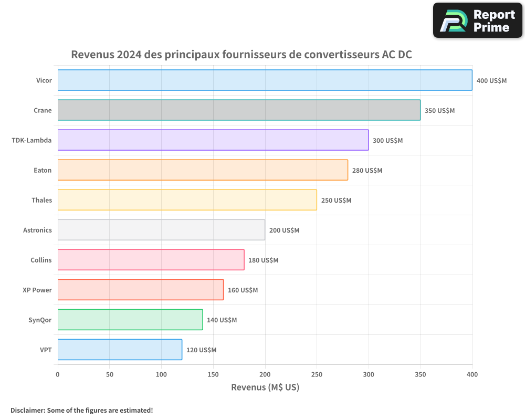Screen dimensions: 525x420
Task: Click the XP Power bar
Action: pos(140,290)
